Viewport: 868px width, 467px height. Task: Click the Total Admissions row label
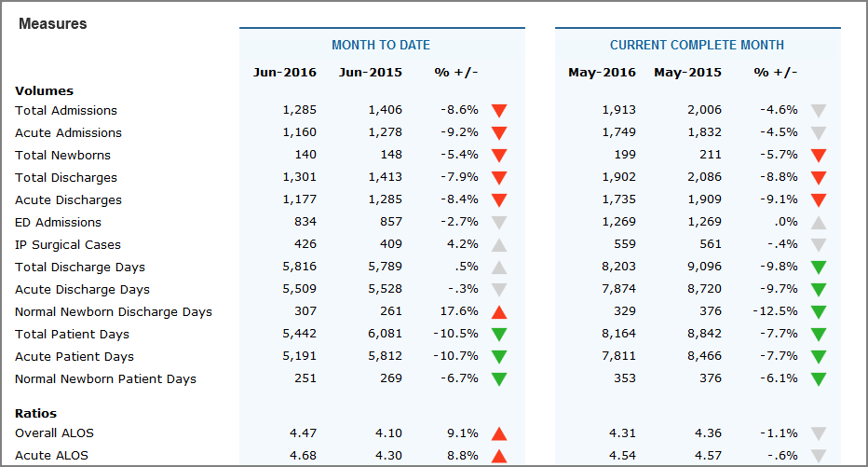(66, 110)
